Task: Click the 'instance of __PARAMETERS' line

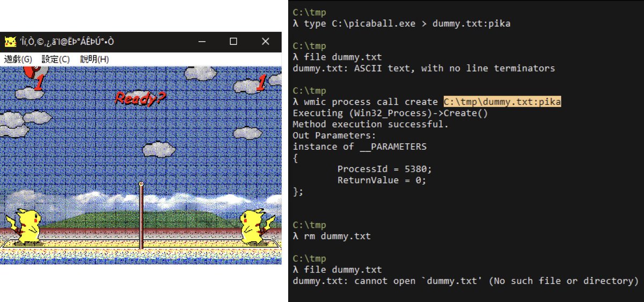Action: click(x=360, y=147)
